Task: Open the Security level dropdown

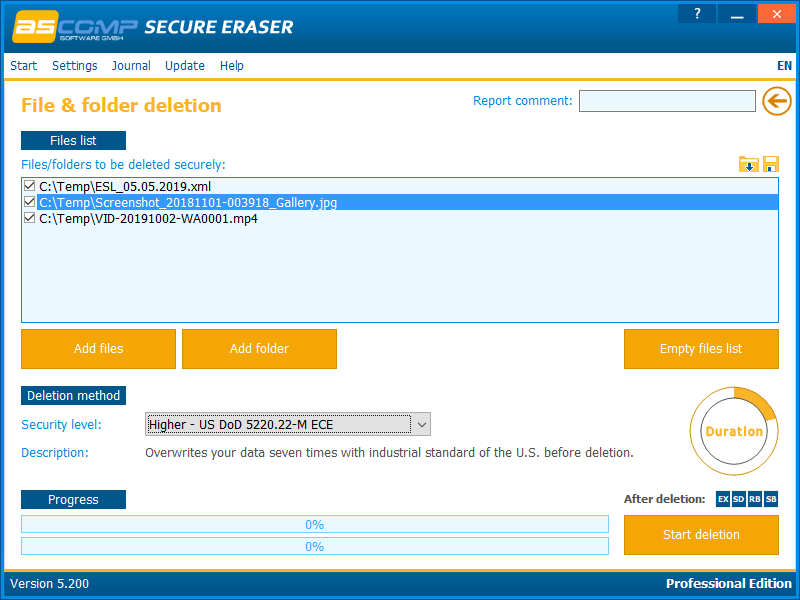Action: (x=422, y=424)
